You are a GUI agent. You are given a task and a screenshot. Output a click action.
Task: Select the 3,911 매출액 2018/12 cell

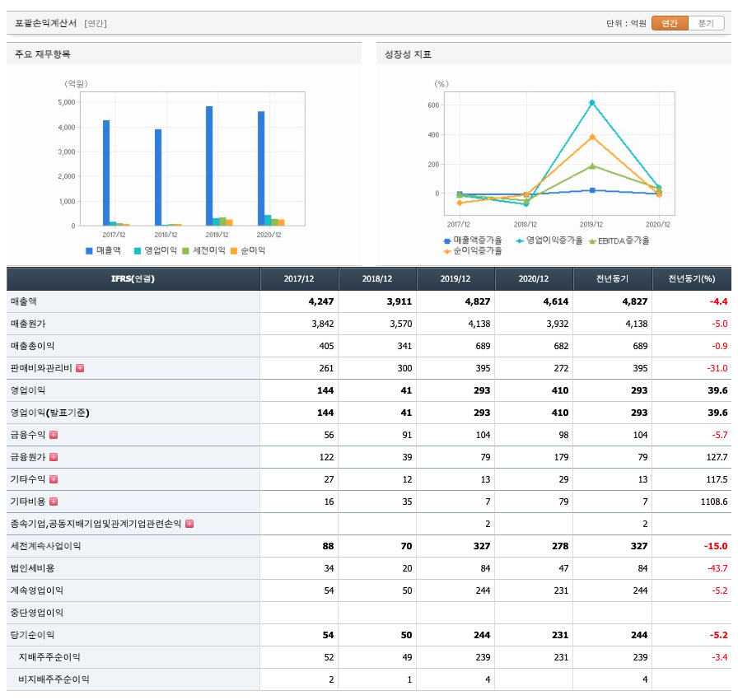point(377,301)
